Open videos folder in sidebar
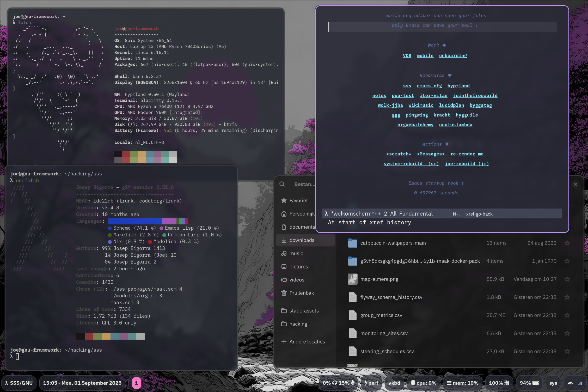The image size is (588, 392). 305,280
